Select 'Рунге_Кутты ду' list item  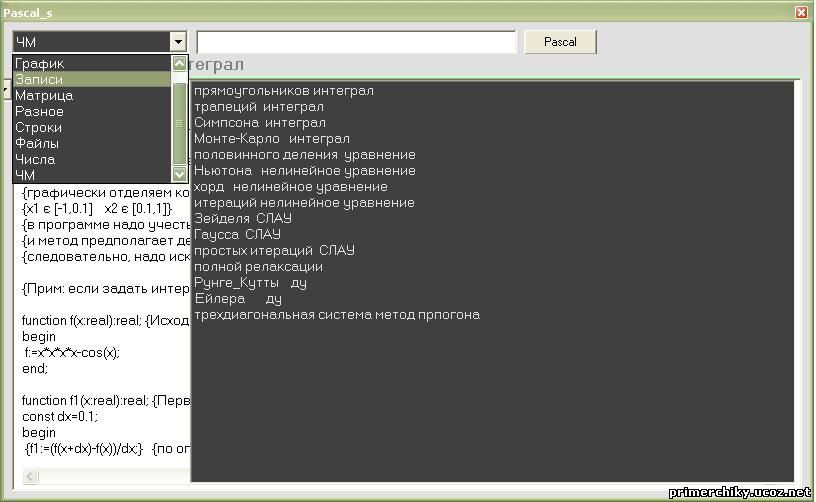click(x=250, y=283)
